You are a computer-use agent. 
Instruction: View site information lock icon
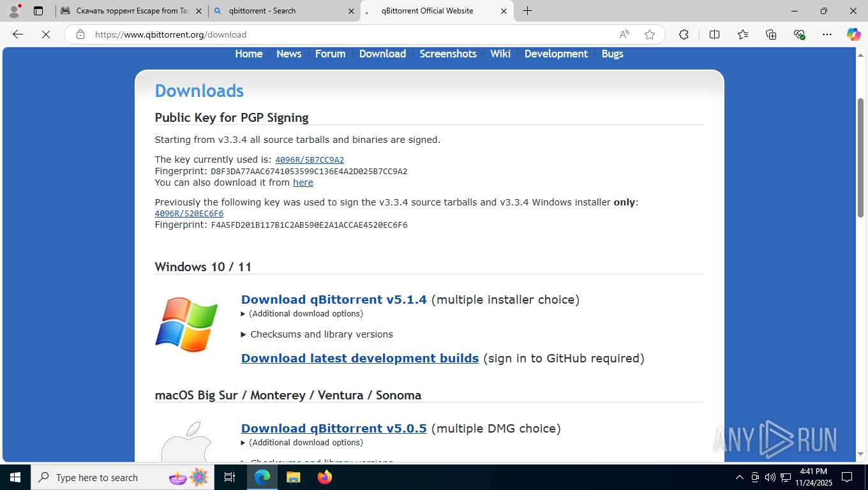point(80,34)
